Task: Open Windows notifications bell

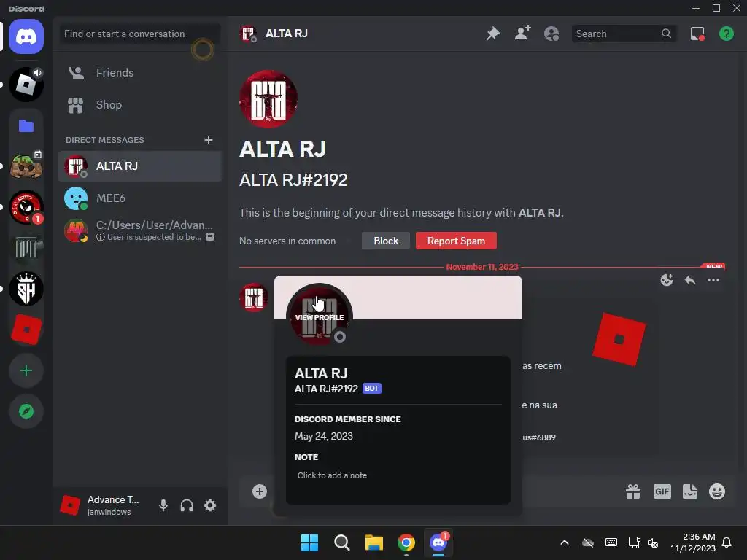Action: (x=727, y=542)
